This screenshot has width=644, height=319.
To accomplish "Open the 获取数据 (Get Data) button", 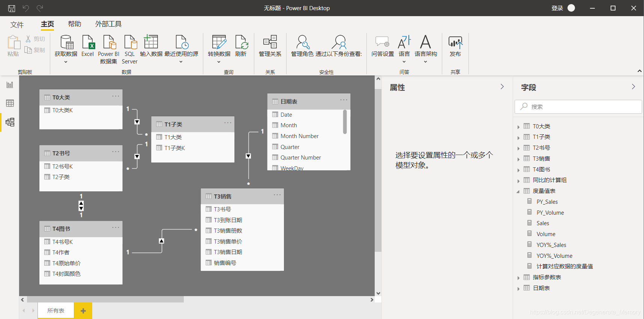I will click(66, 49).
